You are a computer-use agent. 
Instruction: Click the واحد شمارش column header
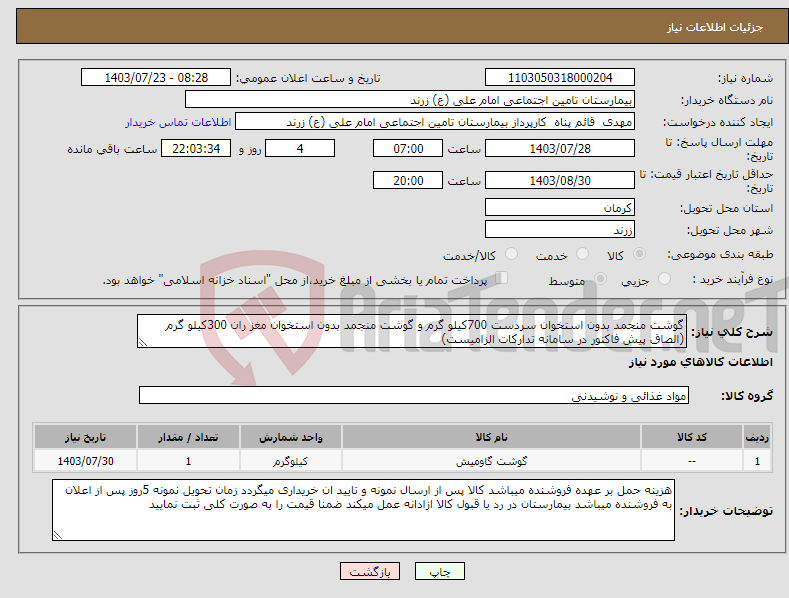[x=291, y=437]
